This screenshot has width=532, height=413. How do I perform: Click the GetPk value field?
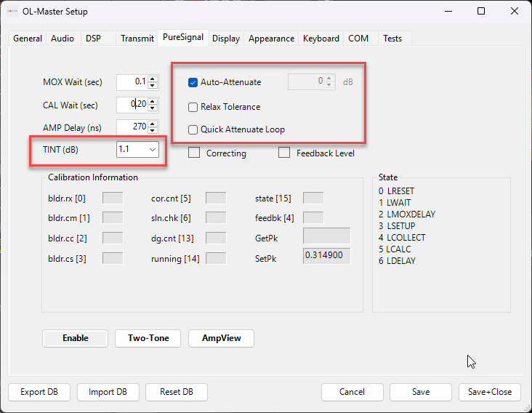[x=326, y=236]
